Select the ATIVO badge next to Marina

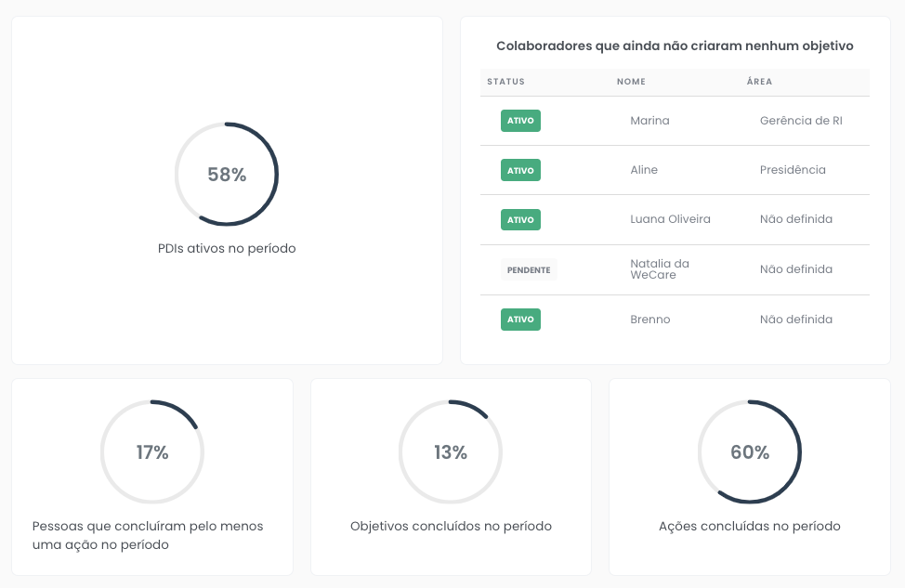(x=520, y=121)
